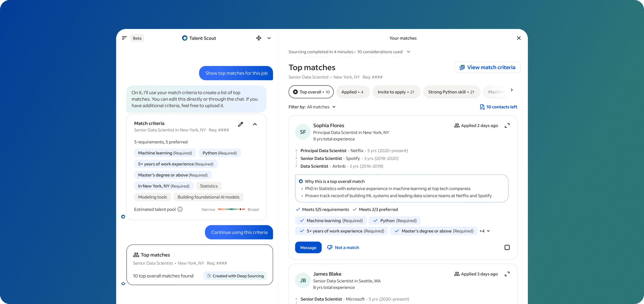Switch to the Applied matches tab

[353, 92]
